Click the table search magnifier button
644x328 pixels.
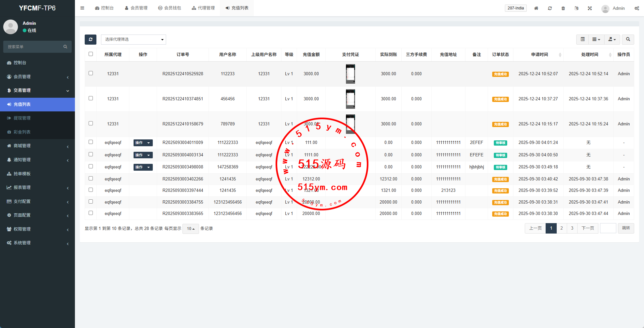[x=628, y=39]
